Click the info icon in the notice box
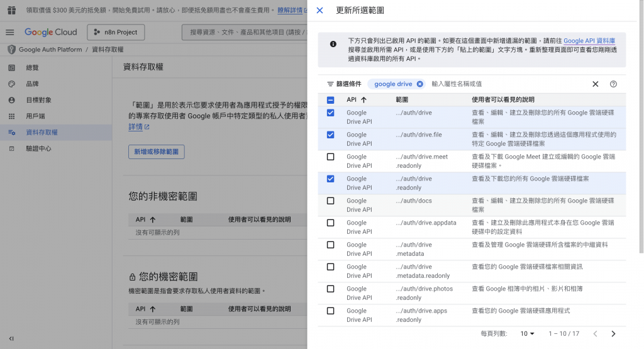The width and height of the screenshot is (644, 349). click(x=333, y=44)
